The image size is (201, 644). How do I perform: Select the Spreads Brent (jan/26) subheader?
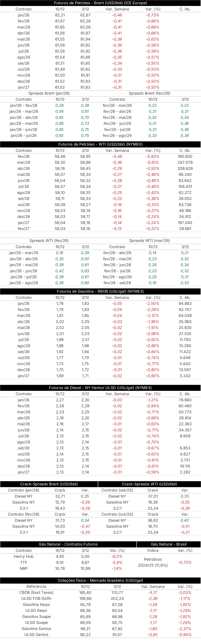[49, 93]
